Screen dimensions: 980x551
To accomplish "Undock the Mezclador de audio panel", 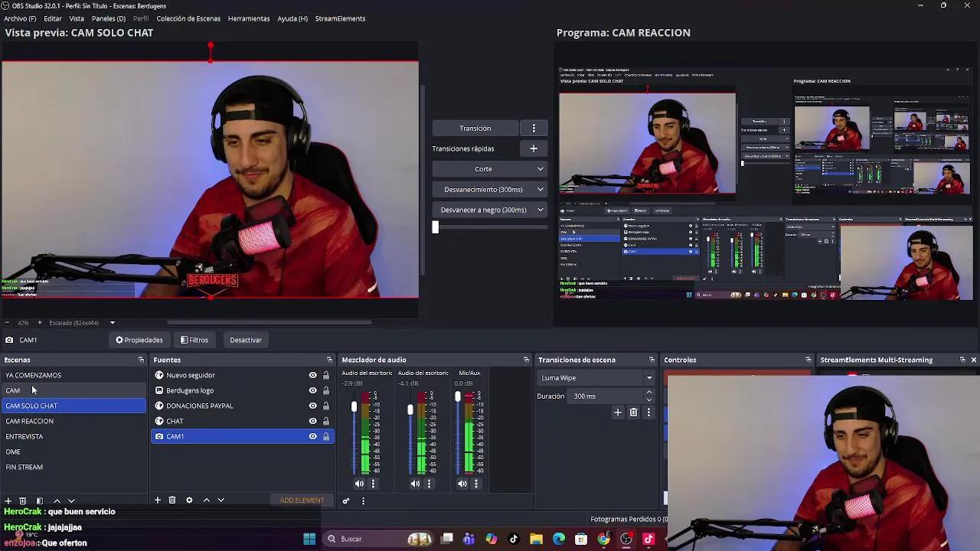I will pos(526,360).
